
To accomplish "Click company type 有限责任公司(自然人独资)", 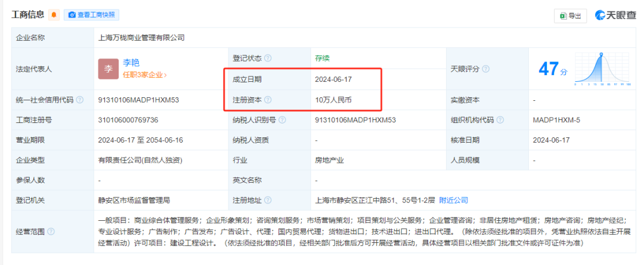I will click(x=140, y=160).
